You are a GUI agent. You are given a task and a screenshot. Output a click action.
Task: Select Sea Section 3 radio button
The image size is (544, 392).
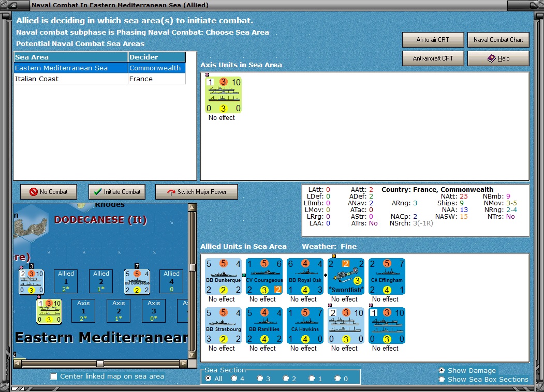260,379
